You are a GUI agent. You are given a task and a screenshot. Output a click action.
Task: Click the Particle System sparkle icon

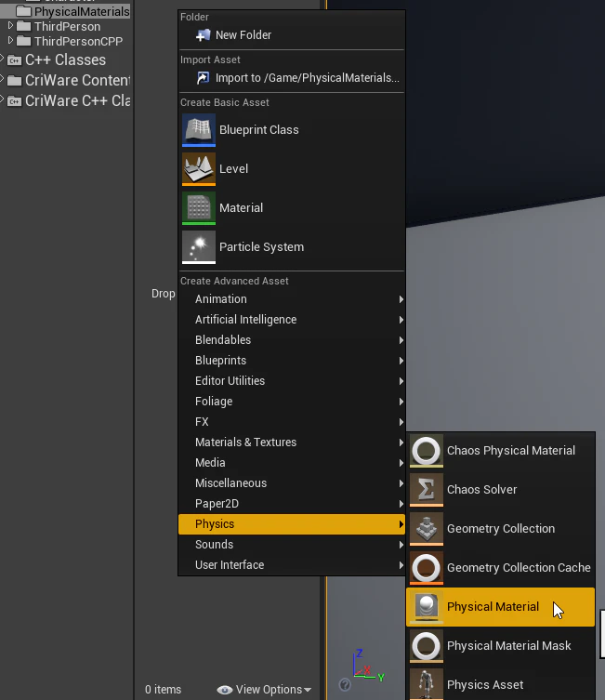tap(199, 247)
